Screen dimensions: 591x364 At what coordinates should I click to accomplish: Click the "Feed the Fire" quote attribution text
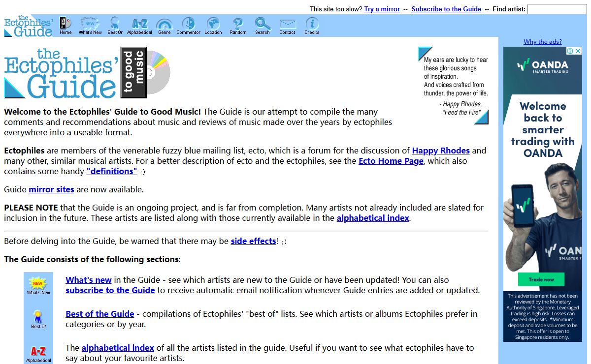[x=461, y=112]
